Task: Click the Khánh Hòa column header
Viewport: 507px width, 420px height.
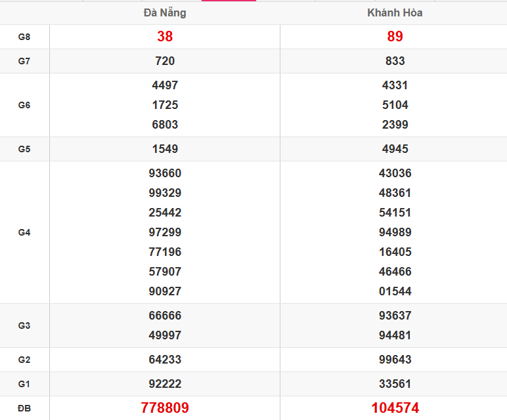Action: point(395,13)
